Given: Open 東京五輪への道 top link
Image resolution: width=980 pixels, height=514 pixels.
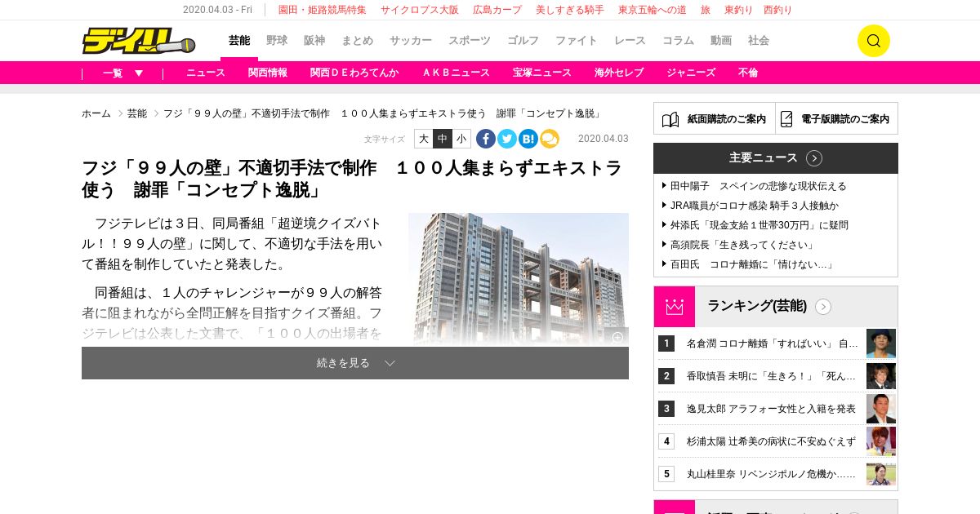Looking at the screenshot, I should (653, 10).
